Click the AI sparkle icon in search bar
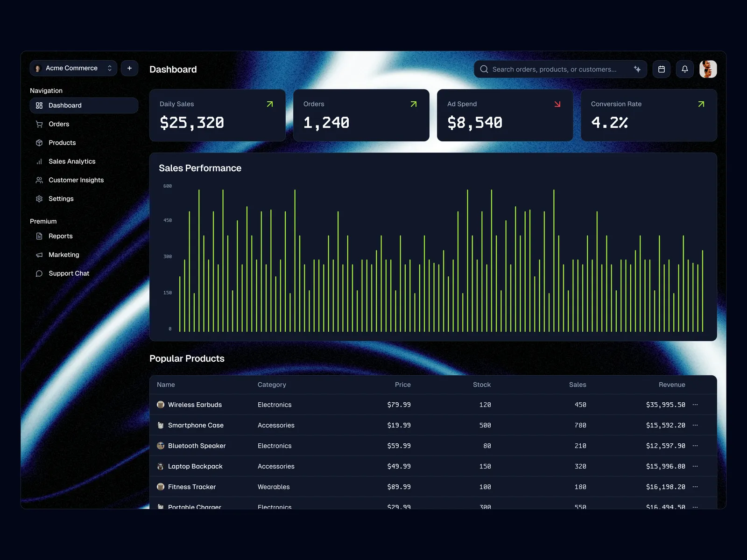Screen dimensions: 747x560 click(x=637, y=69)
